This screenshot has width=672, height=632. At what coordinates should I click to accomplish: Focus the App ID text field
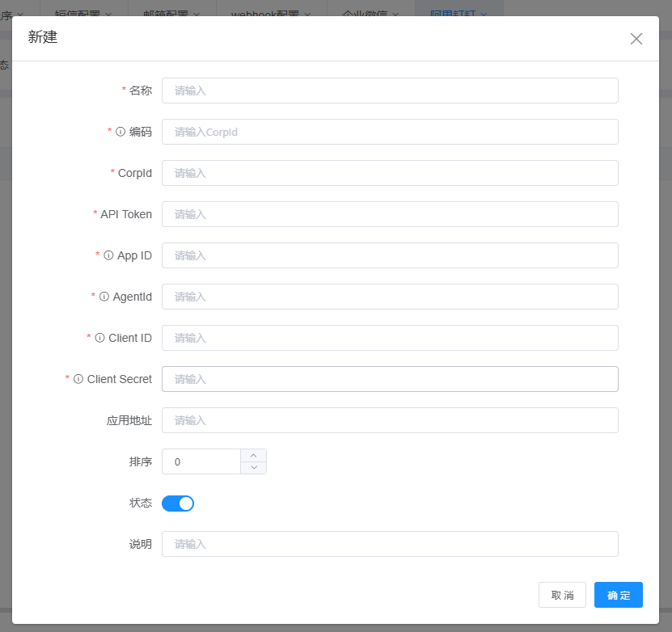[x=390, y=255]
